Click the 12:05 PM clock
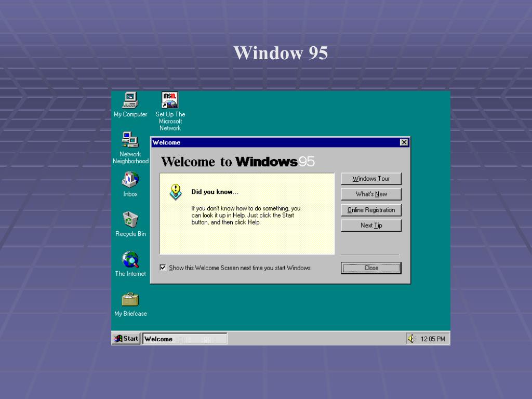The image size is (532, 399). 433,339
